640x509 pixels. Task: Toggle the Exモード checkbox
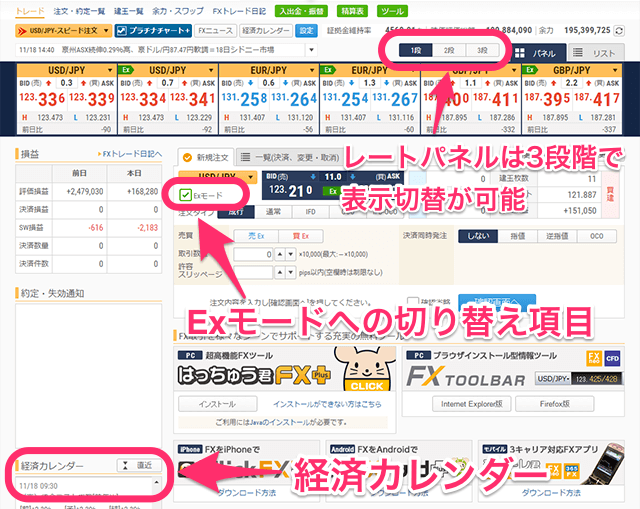coord(185,195)
